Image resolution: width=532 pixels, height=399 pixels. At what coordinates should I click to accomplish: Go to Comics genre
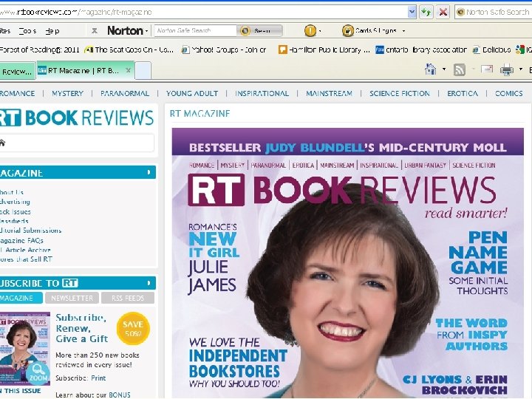(x=509, y=93)
